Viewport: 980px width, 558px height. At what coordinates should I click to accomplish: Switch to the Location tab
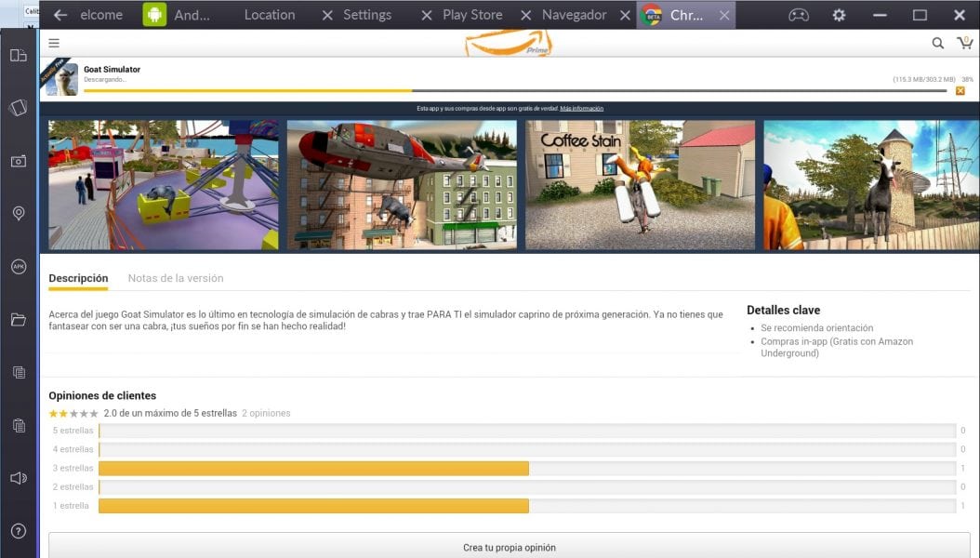pos(270,15)
